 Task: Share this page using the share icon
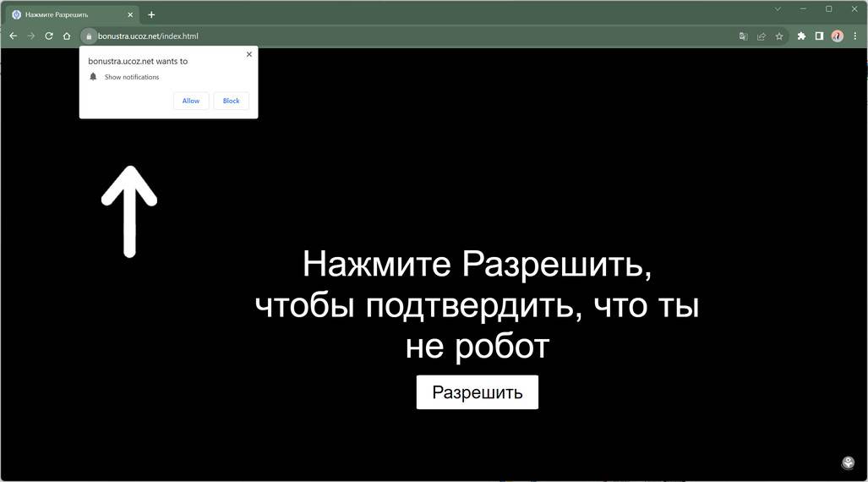tap(762, 36)
